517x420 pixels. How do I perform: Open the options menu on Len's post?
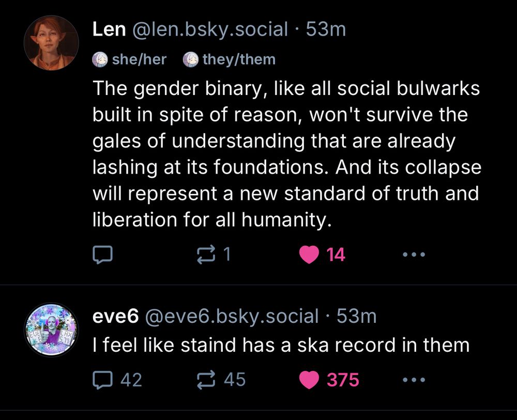coord(413,254)
